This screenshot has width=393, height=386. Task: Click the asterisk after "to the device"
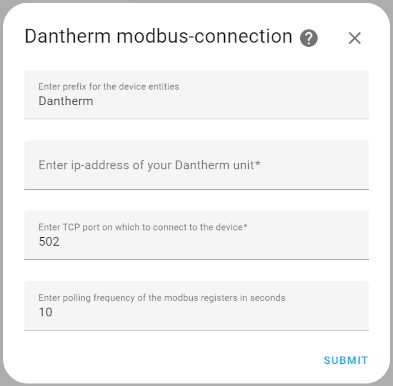245,226
